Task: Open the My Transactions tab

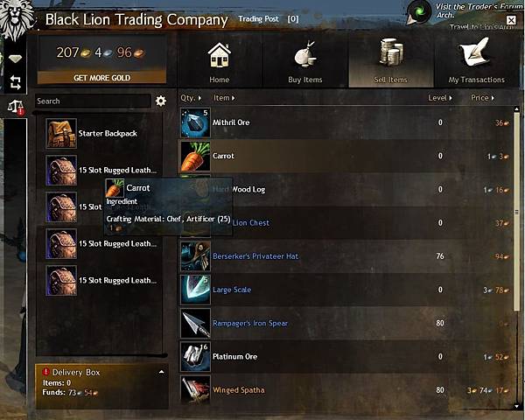Action: pyautogui.click(x=476, y=61)
